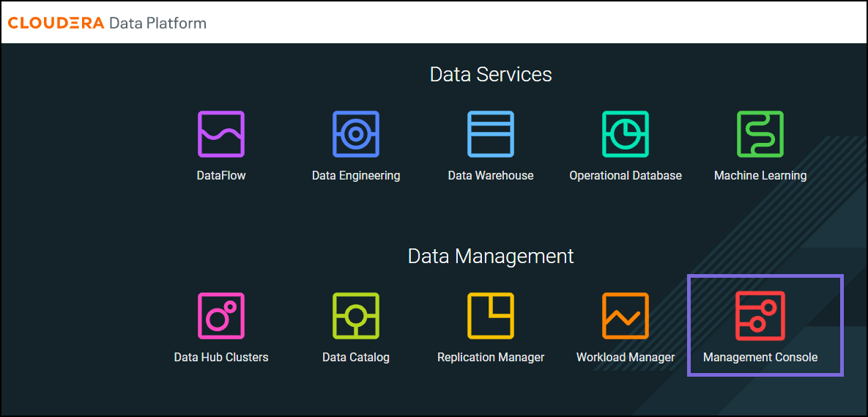Select the "Data Hub Clusters" text label
This screenshot has height=417, width=868.
click(221, 358)
